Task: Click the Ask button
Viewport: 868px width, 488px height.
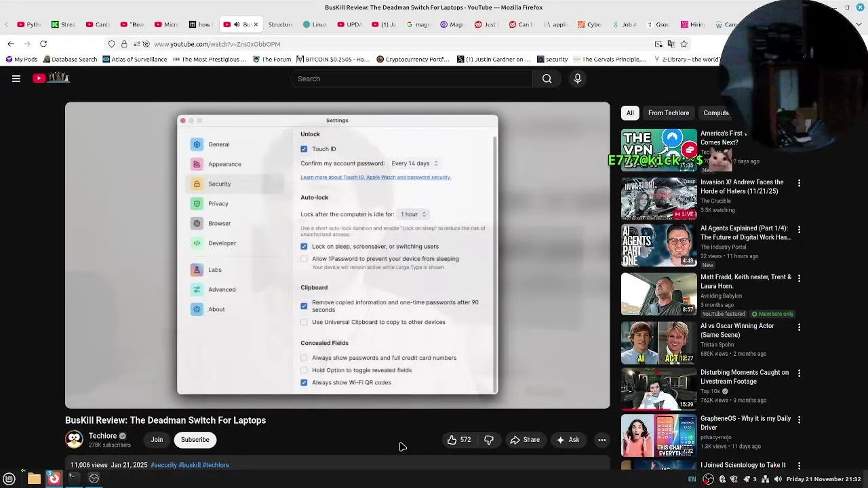Action: click(x=568, y=440)
